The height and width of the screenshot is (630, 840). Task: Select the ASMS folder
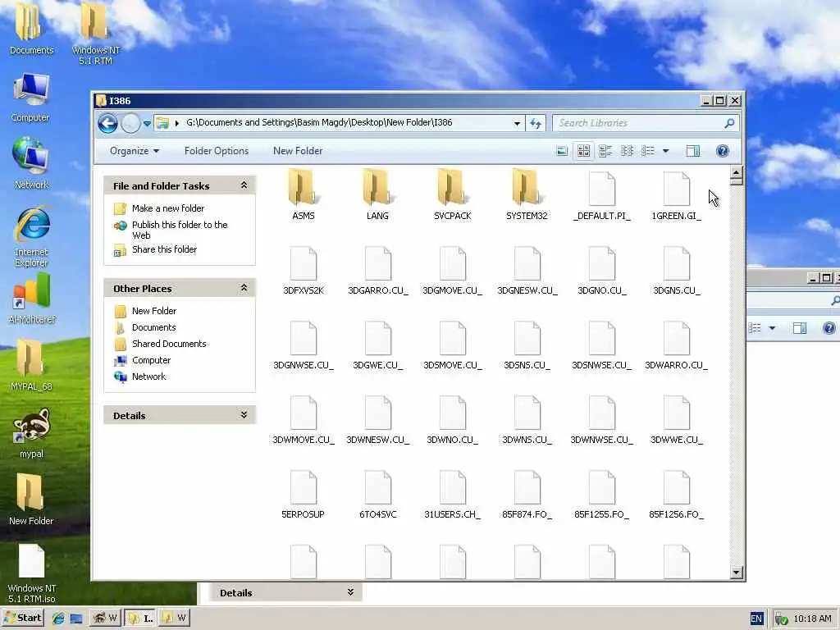pos(304,194)
